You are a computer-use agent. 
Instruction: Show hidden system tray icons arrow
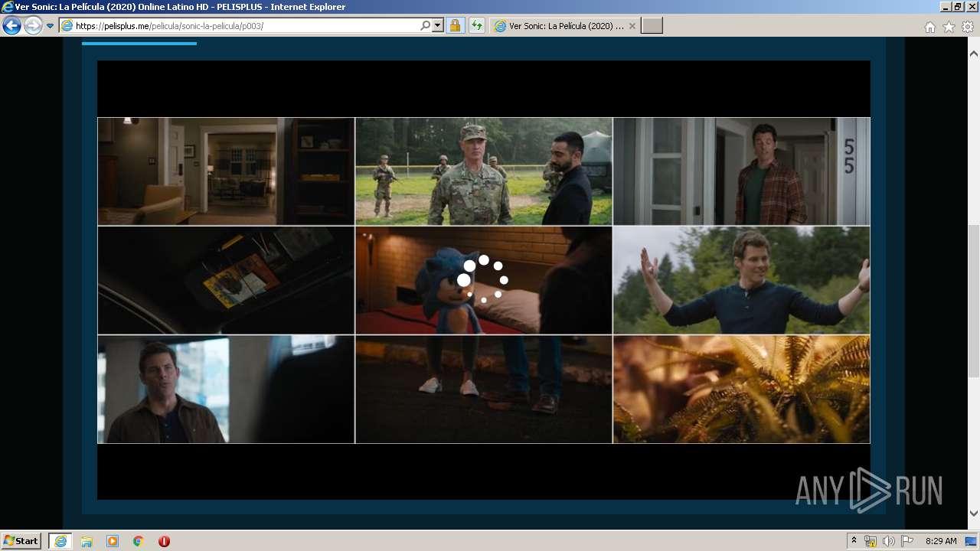click(x=854, y=541)
